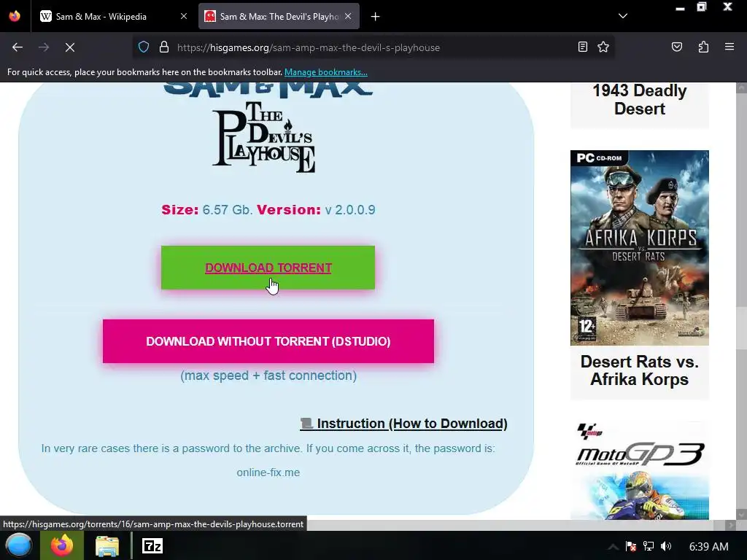Click the scrollbar down arrow
The height and width of the screenshot is (560, 747).
coord(741,514)
